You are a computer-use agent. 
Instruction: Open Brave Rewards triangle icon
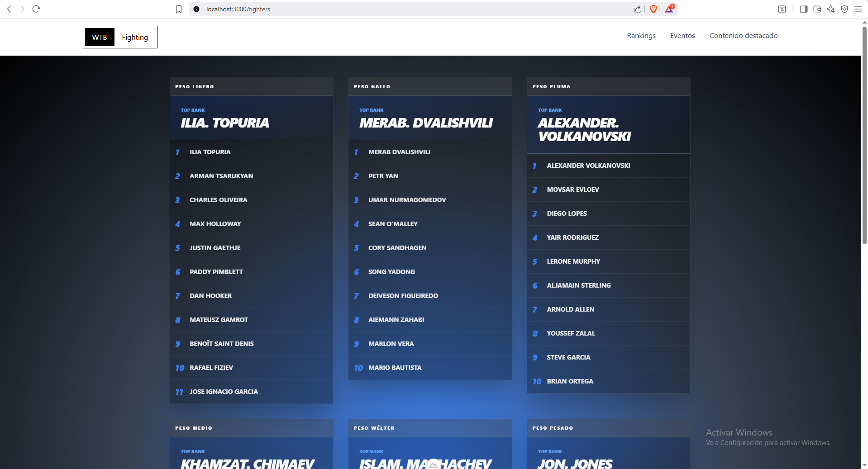(x=669, y=9)
